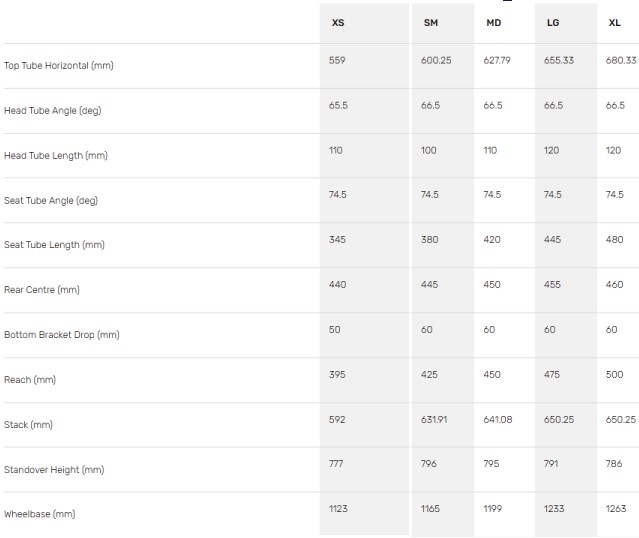This screenshot has width=639, height=538.
Task: Click the Seat Tube Length (mm) label
Action: click(x=54, y=245)
